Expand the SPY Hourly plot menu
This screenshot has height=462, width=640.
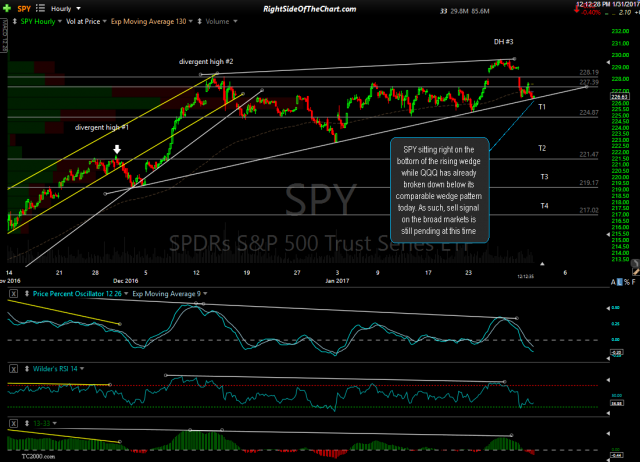tap(60, 21)
